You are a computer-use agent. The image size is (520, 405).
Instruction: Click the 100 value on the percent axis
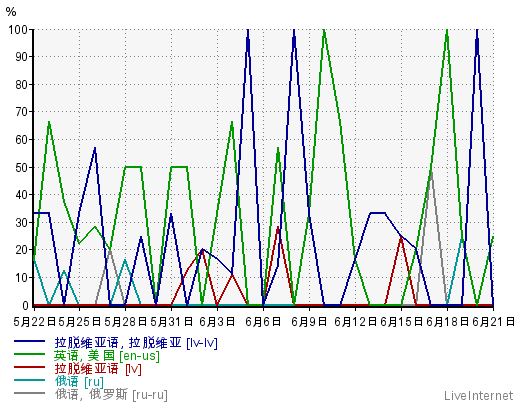pos(18,30)
